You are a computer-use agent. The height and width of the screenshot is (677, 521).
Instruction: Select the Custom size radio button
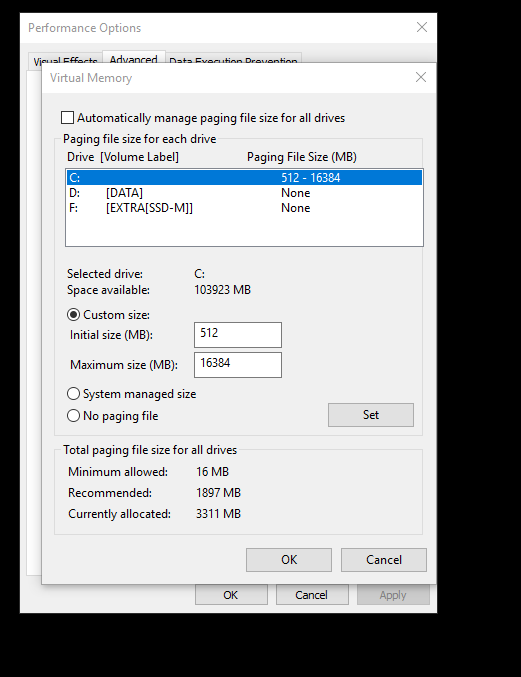point(73,315)
